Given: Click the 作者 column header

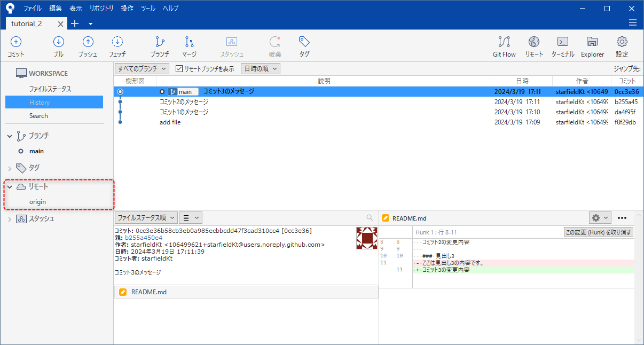Looking at the screenshot, I should click(582, 81).
